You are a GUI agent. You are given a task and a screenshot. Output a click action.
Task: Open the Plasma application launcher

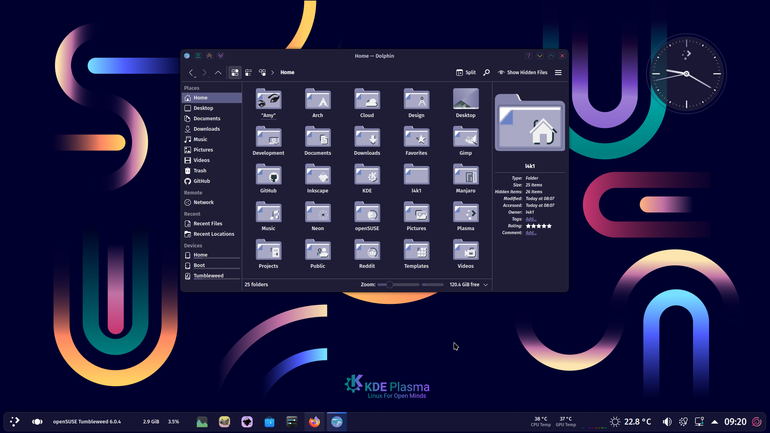(x=15, y=422)
